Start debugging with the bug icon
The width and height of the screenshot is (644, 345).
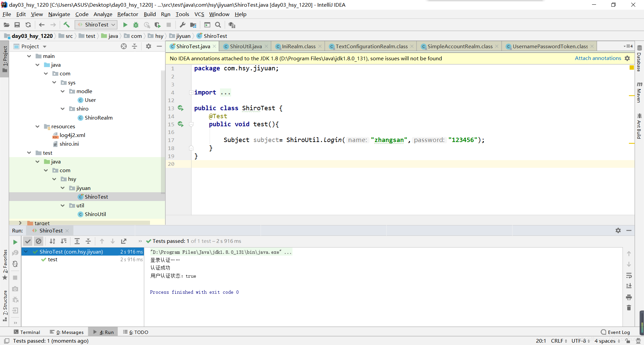pos(136,25)
